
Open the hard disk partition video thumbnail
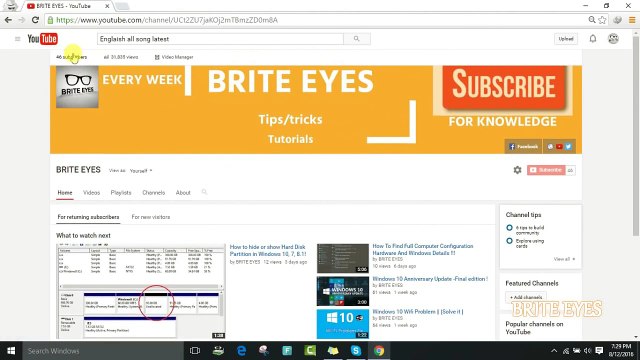click(140, 291)
